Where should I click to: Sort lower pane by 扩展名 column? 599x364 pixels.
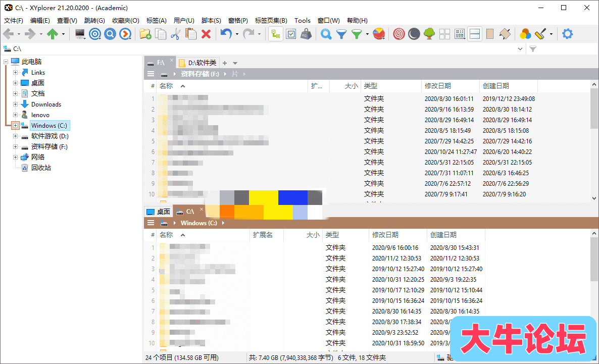tap(266, 235)
